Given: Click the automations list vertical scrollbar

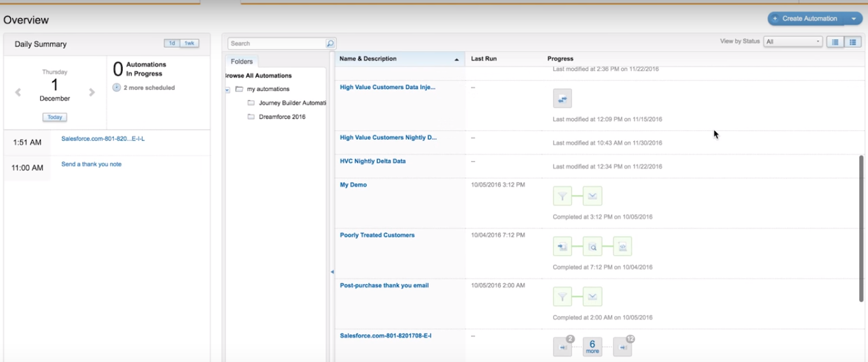Looking at the screenshot, I should 862,228.
